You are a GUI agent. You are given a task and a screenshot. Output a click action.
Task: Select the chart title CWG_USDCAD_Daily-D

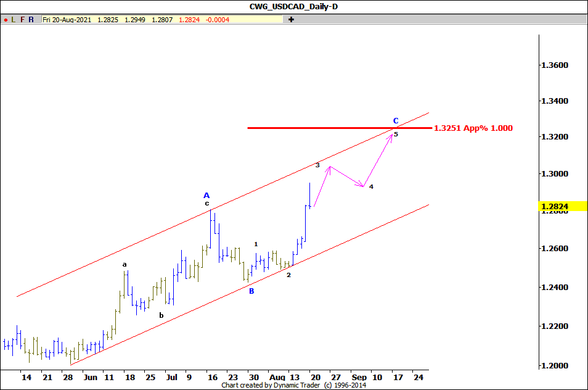(x=293, y=7)
